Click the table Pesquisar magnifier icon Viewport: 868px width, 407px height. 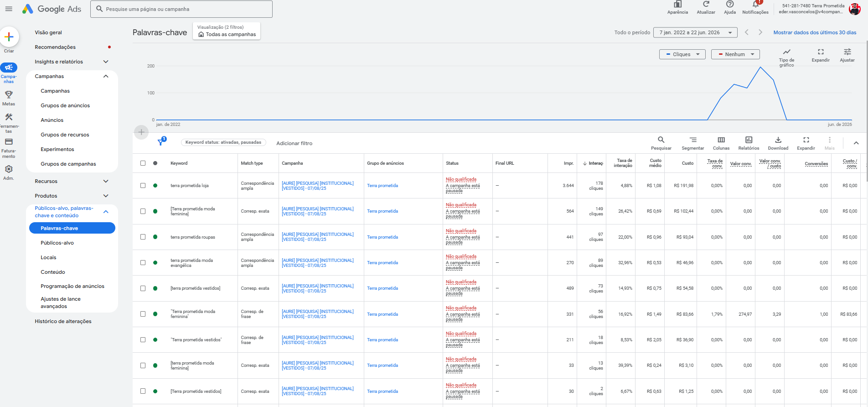661,140
